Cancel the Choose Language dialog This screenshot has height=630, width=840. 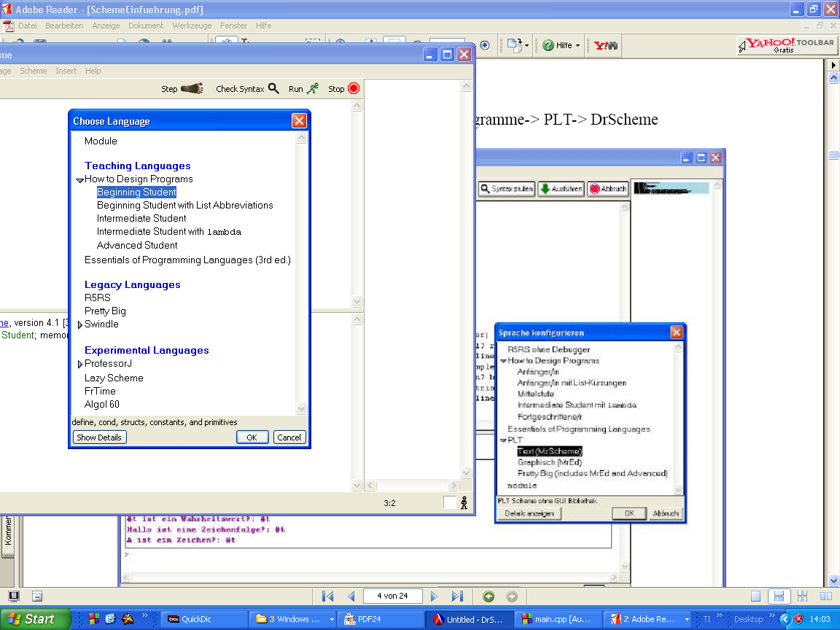click(x=289, y=437)
